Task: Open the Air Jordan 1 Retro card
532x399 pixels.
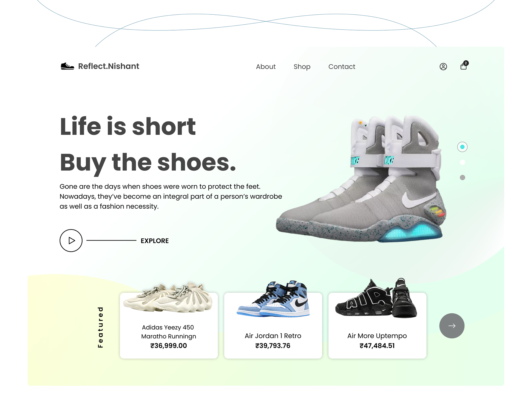Action: pos(273,326)
